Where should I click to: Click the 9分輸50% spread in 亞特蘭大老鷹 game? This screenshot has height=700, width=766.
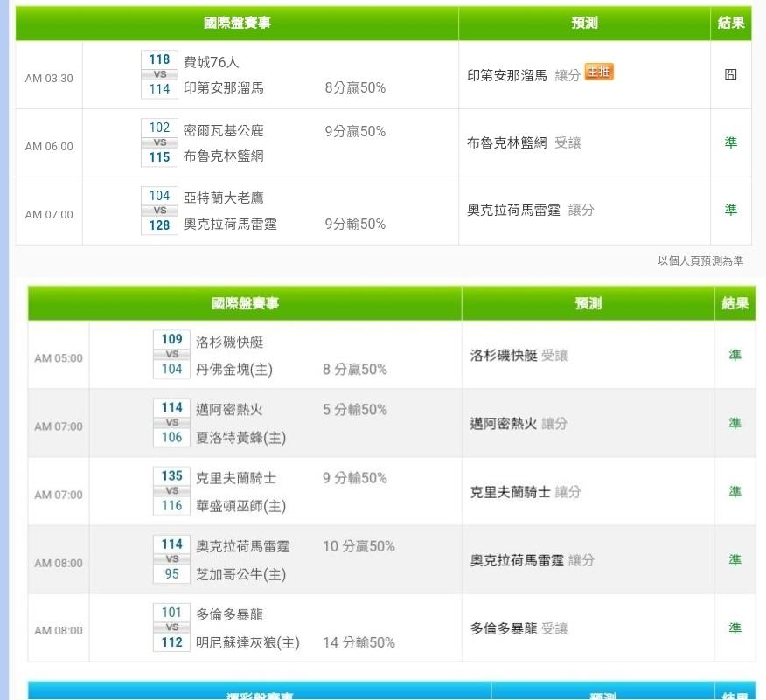pos(355,224)
